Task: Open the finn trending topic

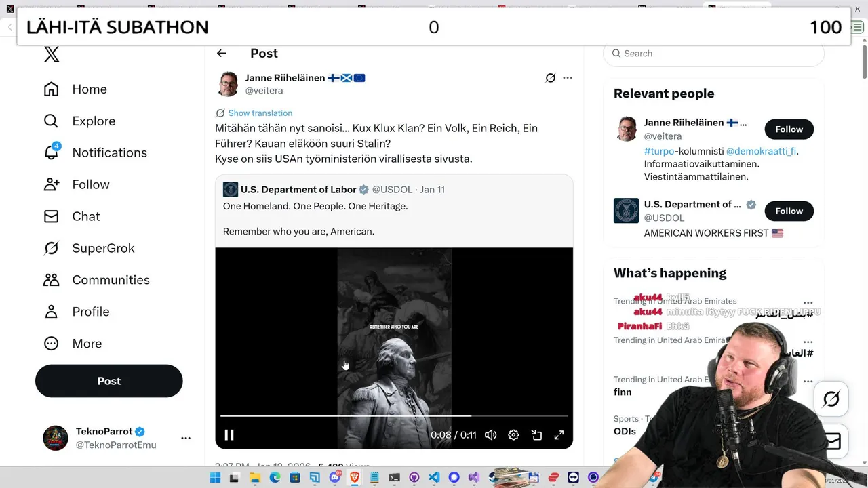Action: point(623,392)
